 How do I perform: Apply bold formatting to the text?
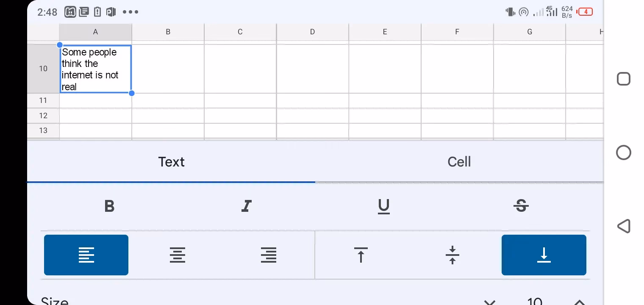[109, 206]
